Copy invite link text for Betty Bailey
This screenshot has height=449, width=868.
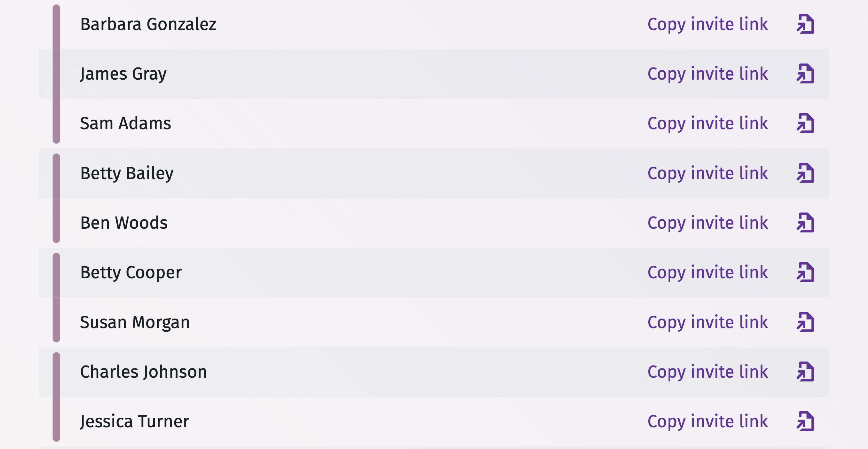point(707,173)
